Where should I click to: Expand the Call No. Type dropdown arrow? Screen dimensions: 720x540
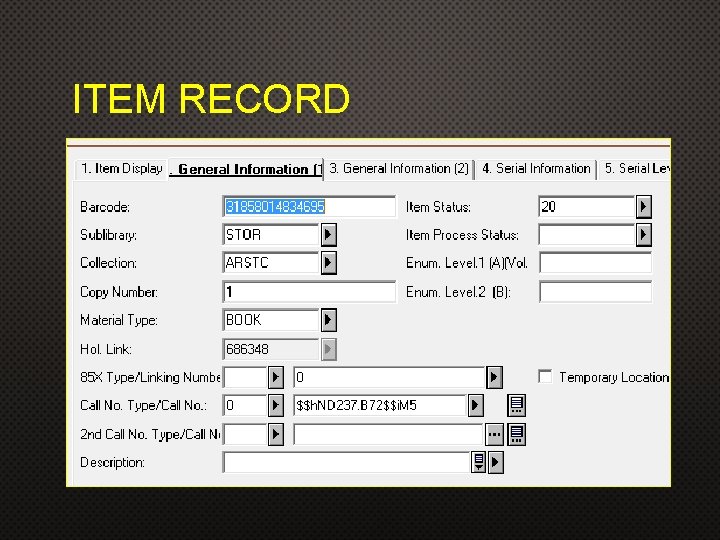point(276,405)
